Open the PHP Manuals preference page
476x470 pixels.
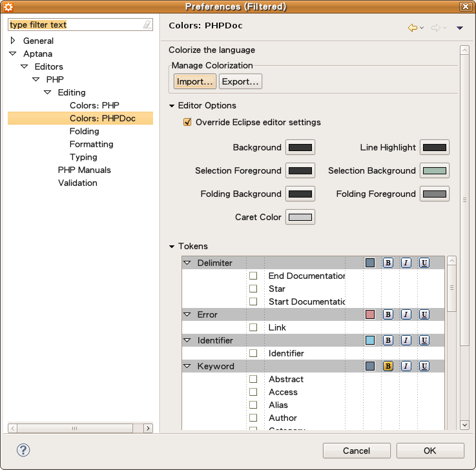pyautogui.click(x=85, y=170)
